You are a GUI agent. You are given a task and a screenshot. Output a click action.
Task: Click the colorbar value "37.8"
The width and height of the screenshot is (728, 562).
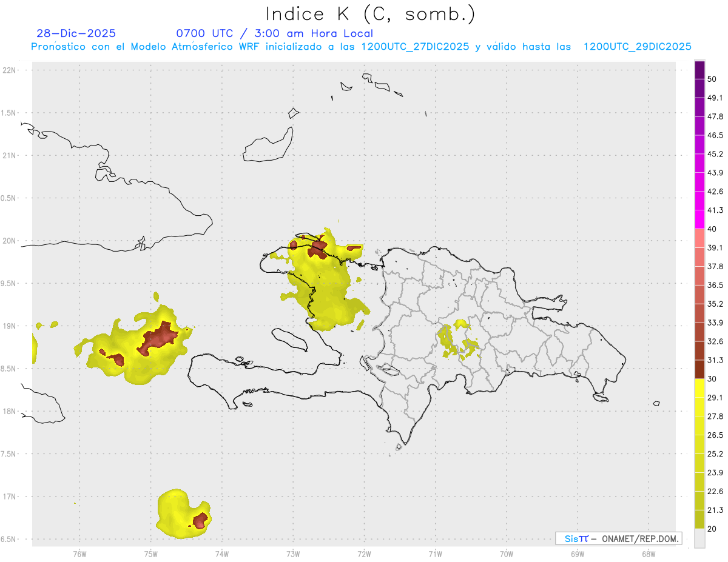point(715,266)
